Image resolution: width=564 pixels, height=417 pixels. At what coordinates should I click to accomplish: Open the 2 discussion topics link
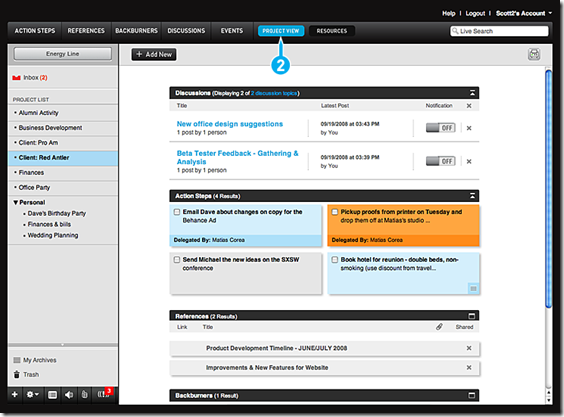tap(274, 93)
